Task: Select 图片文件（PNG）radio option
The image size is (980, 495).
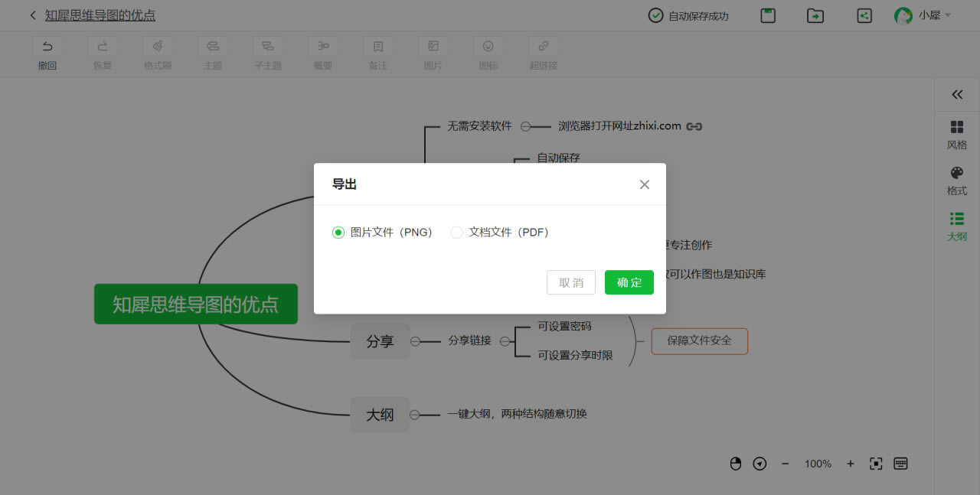Action: pos(383,233)
